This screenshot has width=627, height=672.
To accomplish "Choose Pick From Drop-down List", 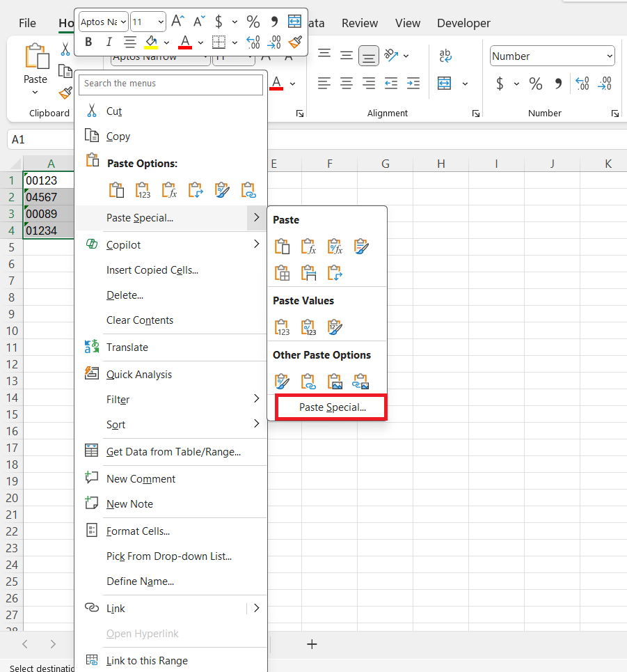I will (x=170, y=556).
